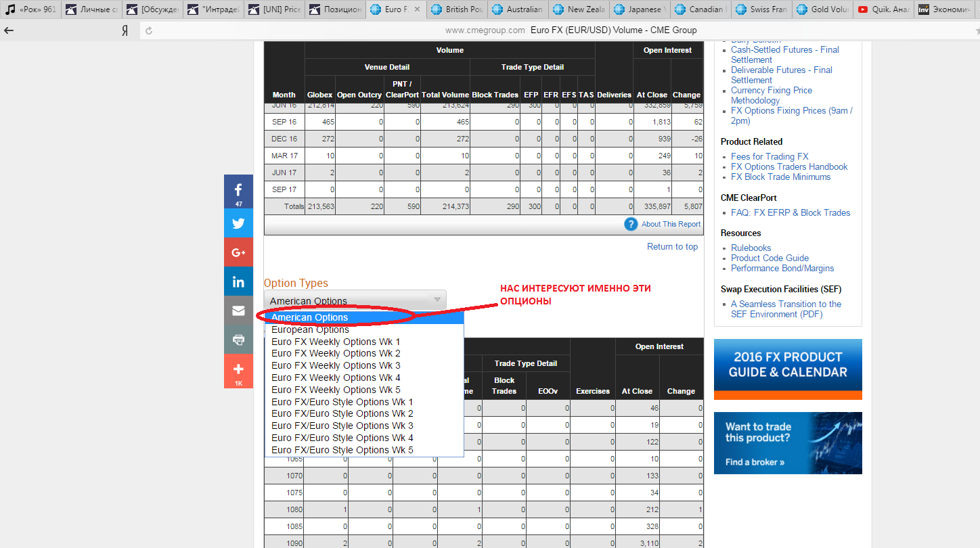Choose Euro FX/Euro Style Options Wk 3
This screenshot has width=980, height=548.
click(x=364, y=426)
